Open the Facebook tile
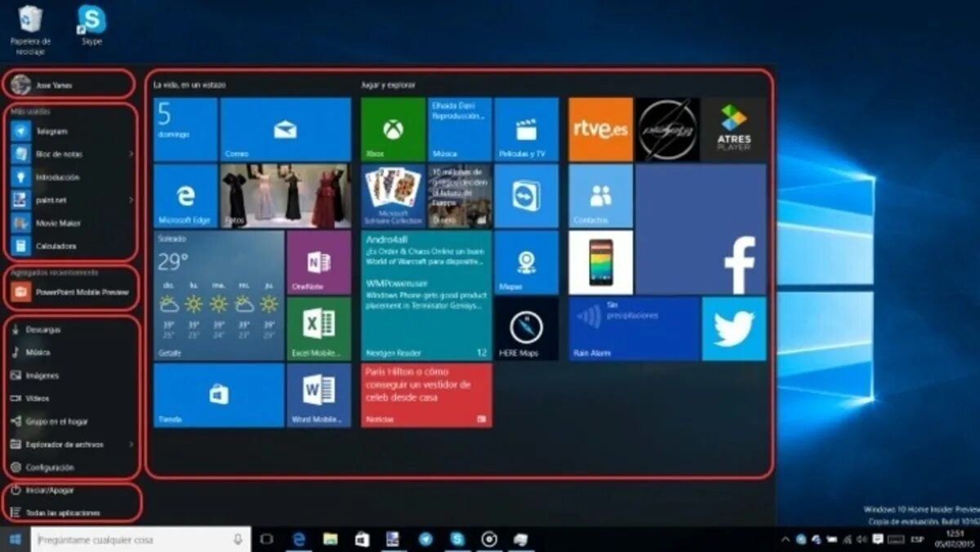Viewport: 980px width, 552px height. point(701,229)
